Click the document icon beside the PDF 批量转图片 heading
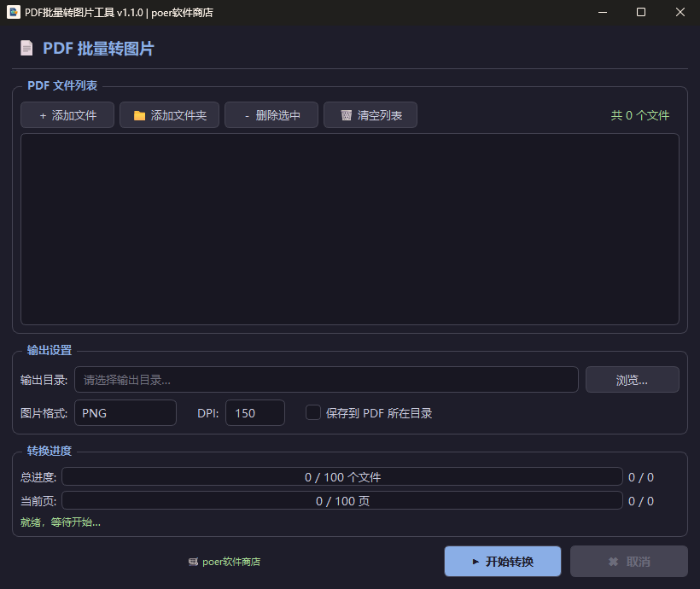This screenshot has height=589, width=700. (26, 48)
